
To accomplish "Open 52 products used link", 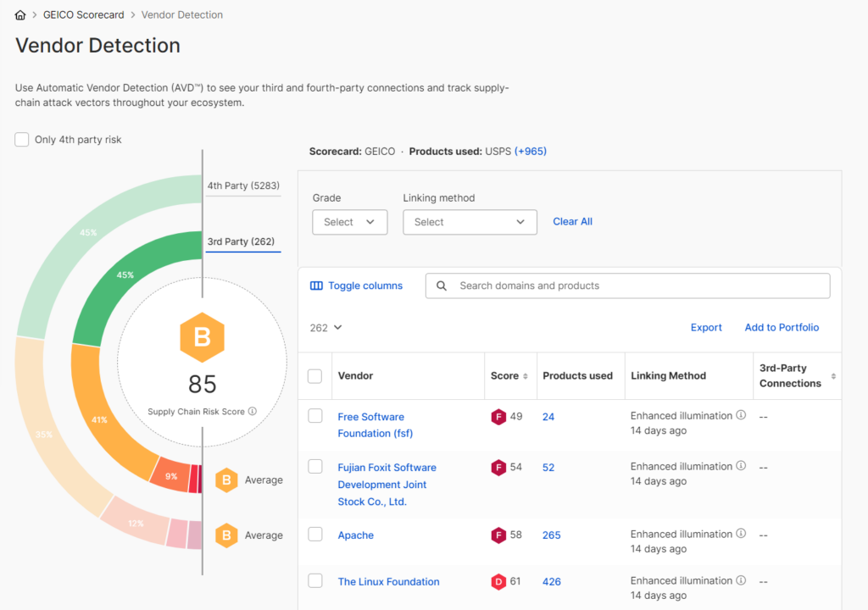I will tap(548, 468).
